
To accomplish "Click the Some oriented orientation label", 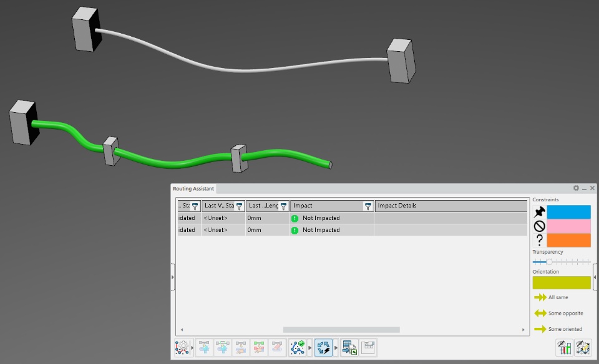I will [565, 329].
